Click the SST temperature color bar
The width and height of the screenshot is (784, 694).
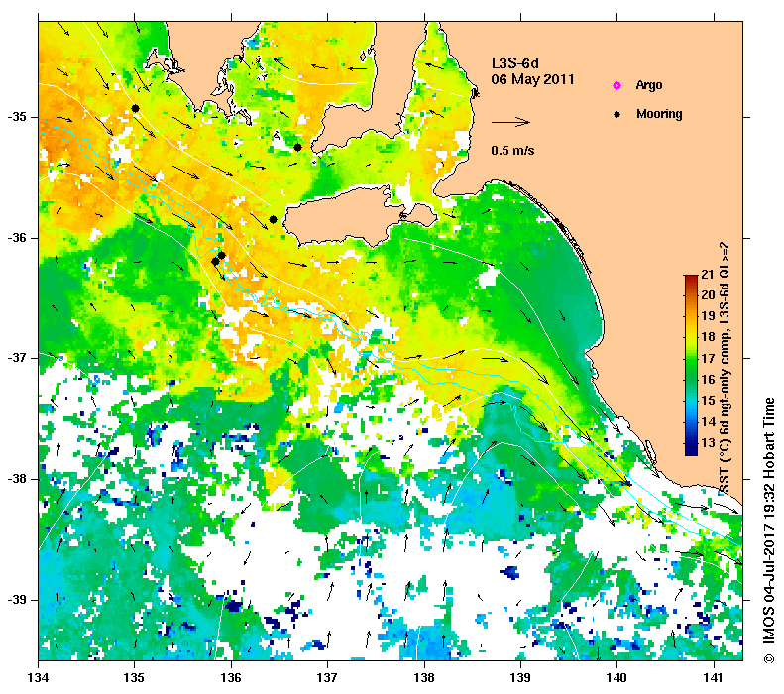tap(691, 365)
